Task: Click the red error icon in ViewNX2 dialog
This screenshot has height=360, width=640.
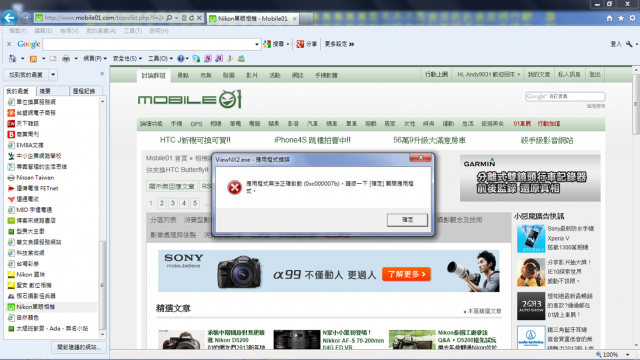Action: tap(234, 187)
